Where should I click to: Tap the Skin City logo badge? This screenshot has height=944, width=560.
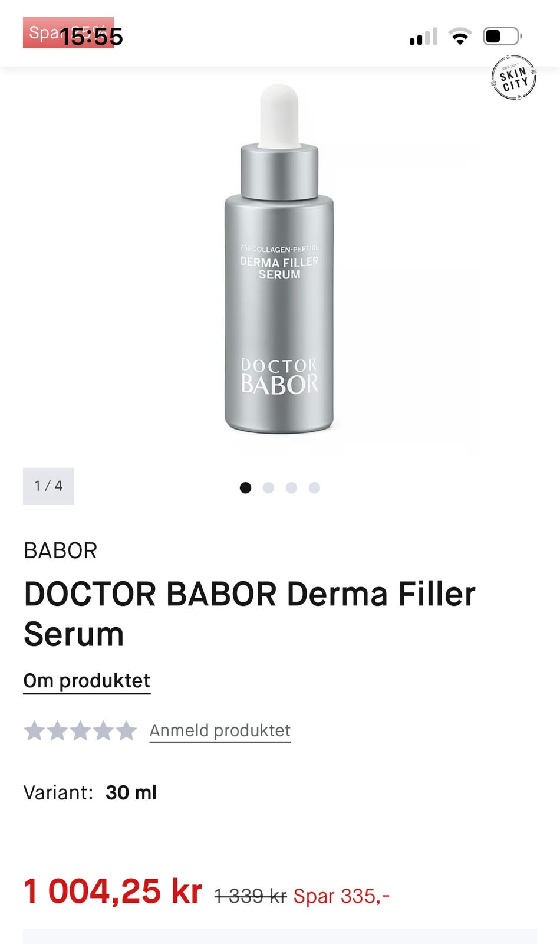point(513,77)
